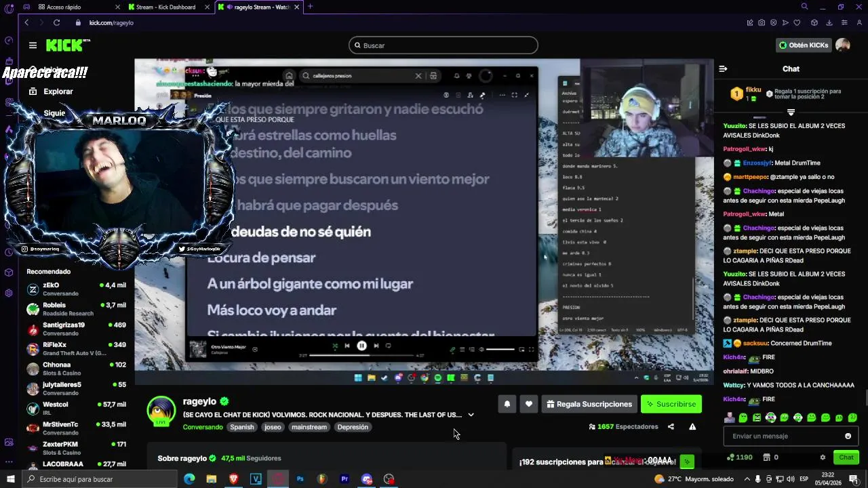Open Photoshop from taskbar

(x=300, y=479)
